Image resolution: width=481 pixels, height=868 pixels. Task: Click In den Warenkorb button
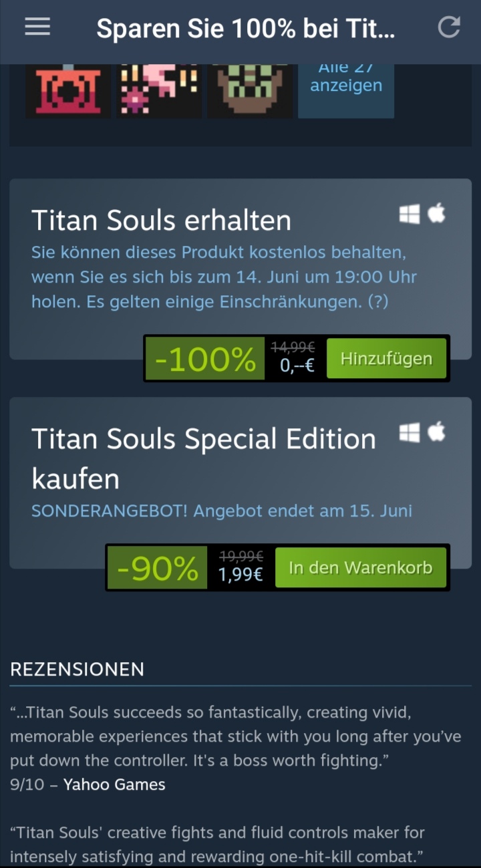361,568
